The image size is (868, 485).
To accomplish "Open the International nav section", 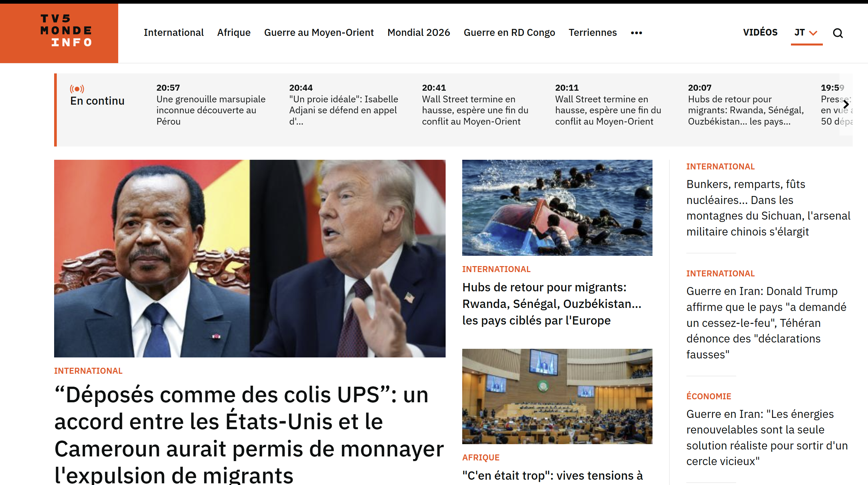I will (174, 32).
